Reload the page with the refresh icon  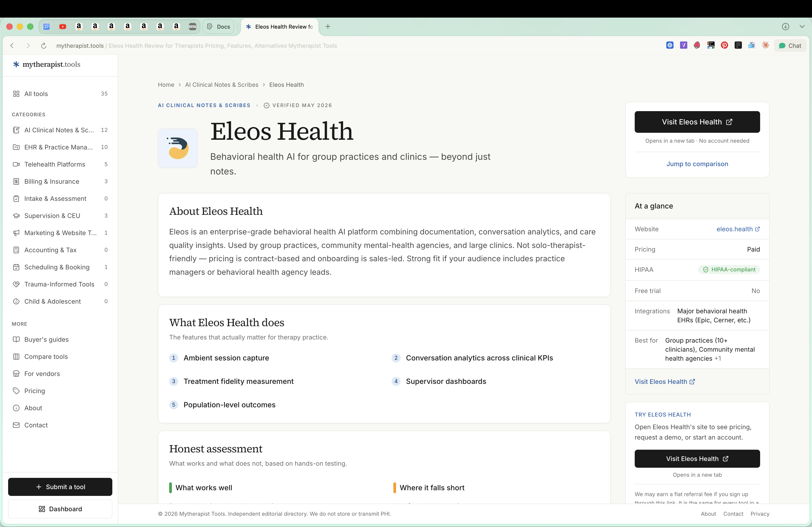click(x=44, y=46)
